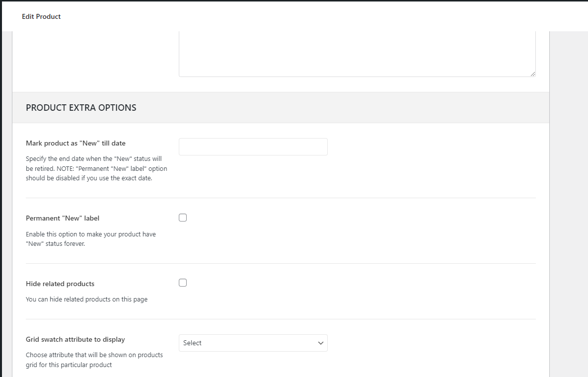Click "You can hide related products" description
This screenshot has height=377, width=588.
[x=86, y=300]
